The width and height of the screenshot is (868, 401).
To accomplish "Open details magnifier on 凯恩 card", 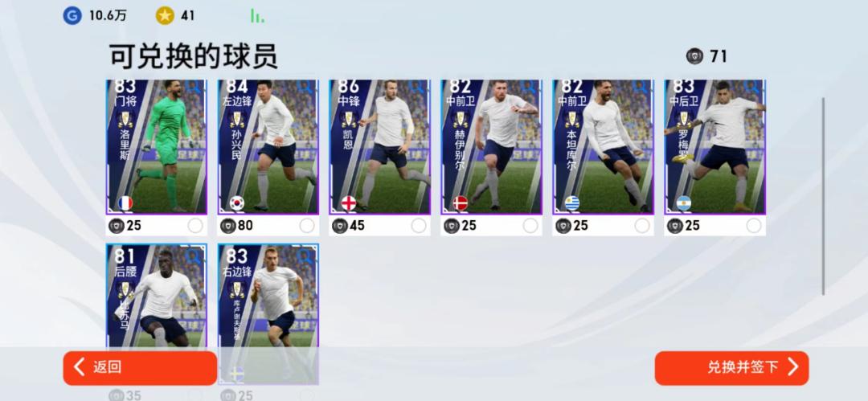I will (417, 87).
